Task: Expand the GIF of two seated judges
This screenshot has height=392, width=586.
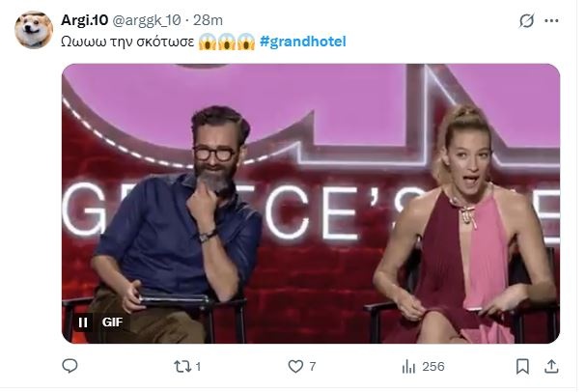Action: 311,203
